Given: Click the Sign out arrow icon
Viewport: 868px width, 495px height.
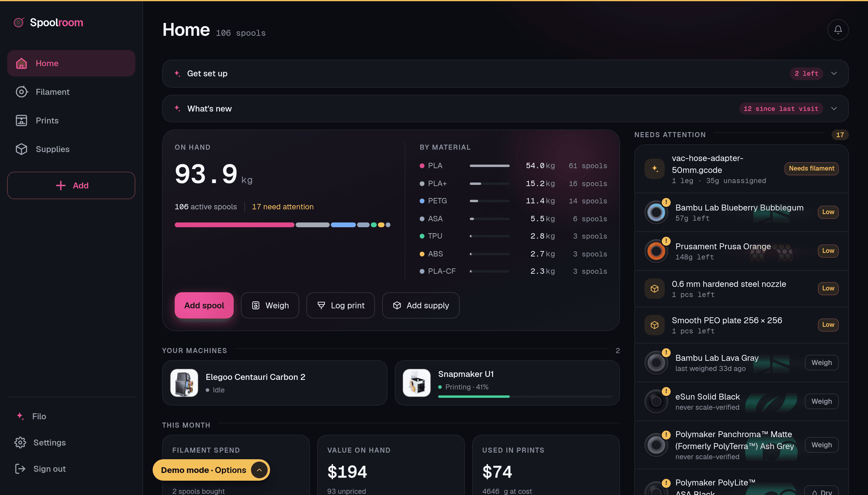Looking at the screenshot, I should 20,468.
